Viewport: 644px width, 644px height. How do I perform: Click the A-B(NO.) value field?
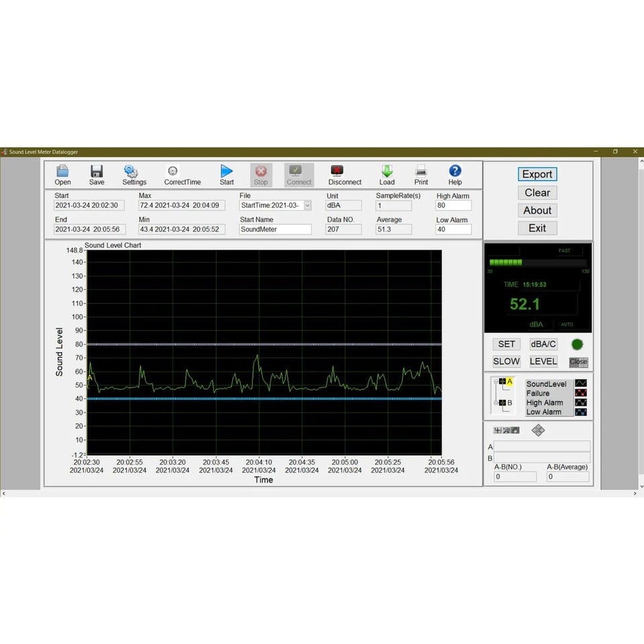[x=515, y=477]
